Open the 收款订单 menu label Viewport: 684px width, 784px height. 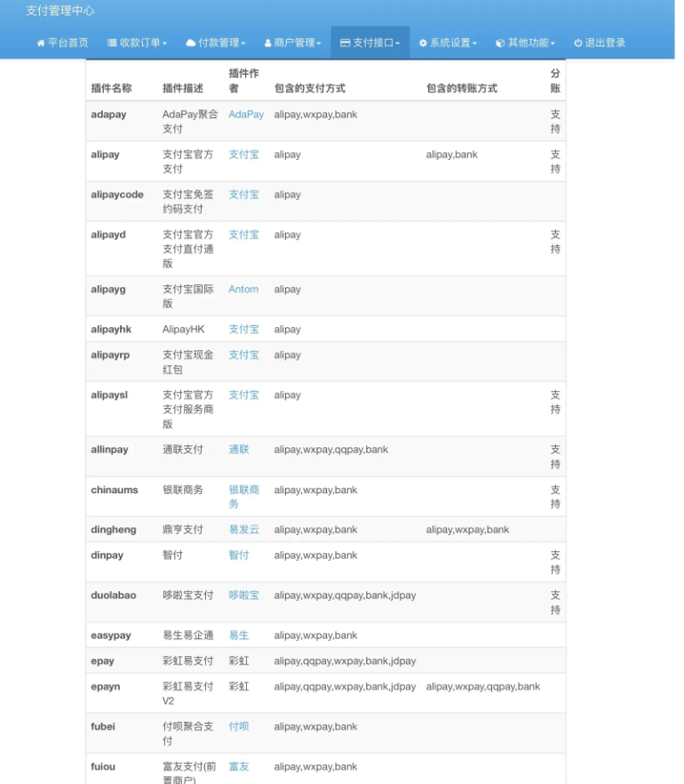[x=139, y=43]
